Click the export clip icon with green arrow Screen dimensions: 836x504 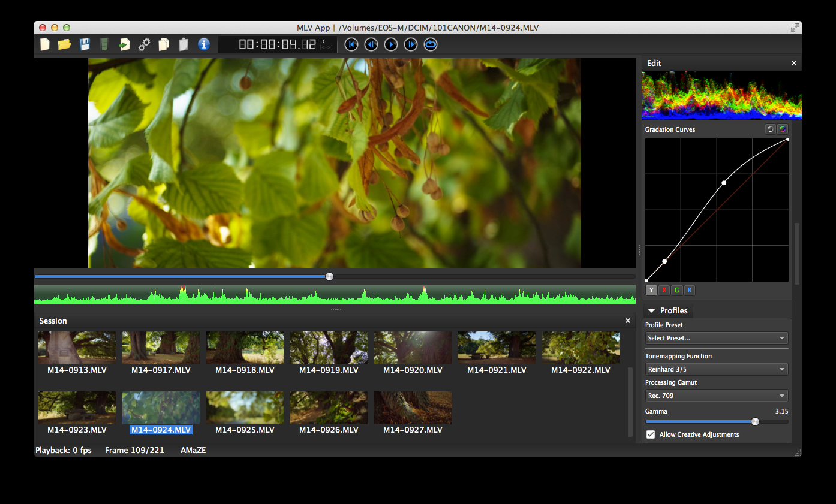tap(124, 44)
